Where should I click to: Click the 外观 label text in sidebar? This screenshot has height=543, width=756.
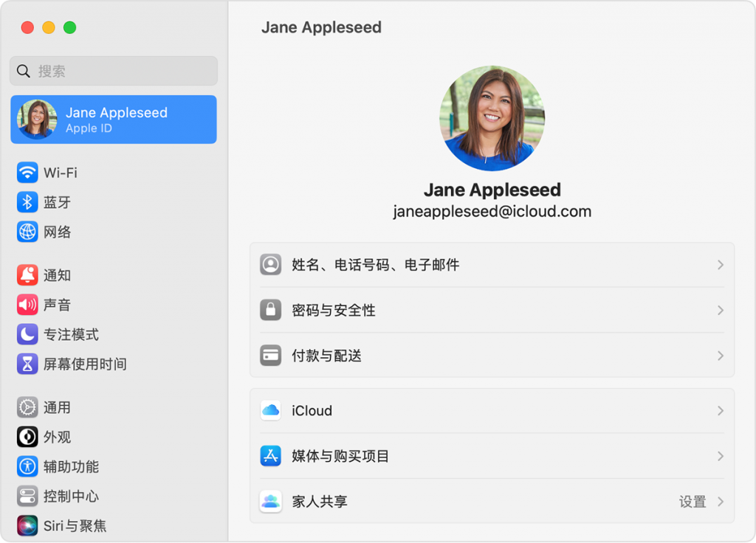pyautogui.click(x=57, y=437)
